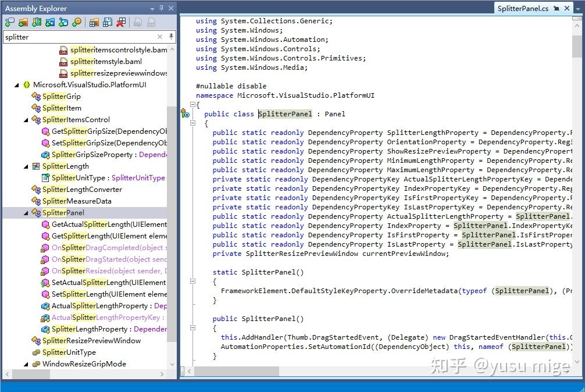Collapse the Microsoft.VisualStudio.PlatformUI node
This screenshot has height=392, width=585.
[x=16, y=85]
